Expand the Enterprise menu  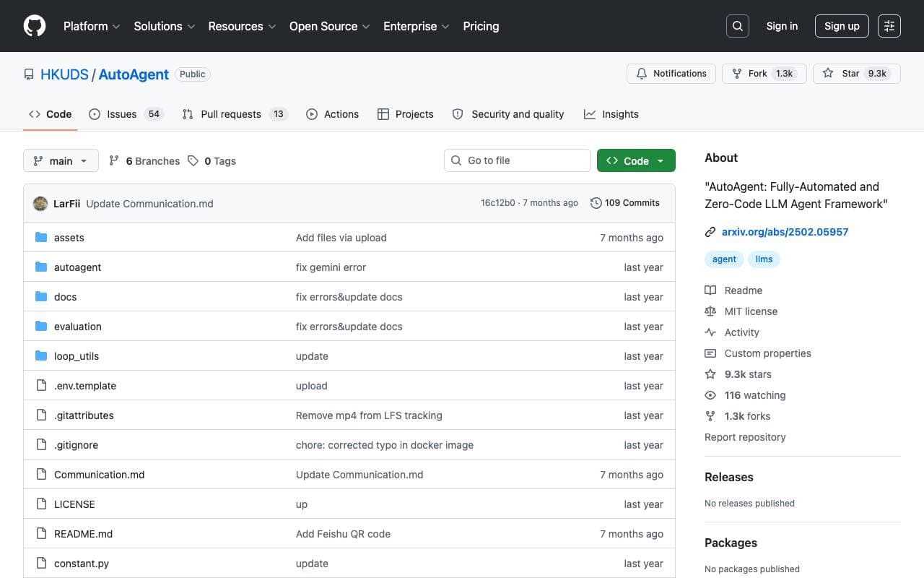coord(417,26)
